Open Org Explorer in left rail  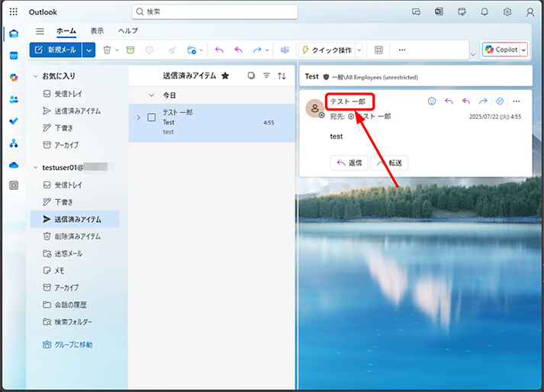coord(14,143)
